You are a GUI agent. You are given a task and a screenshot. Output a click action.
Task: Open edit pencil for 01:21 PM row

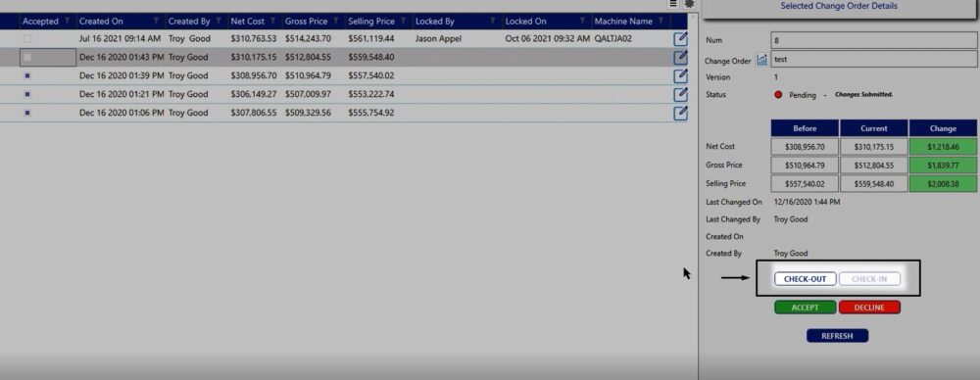(x=681, y=94)
